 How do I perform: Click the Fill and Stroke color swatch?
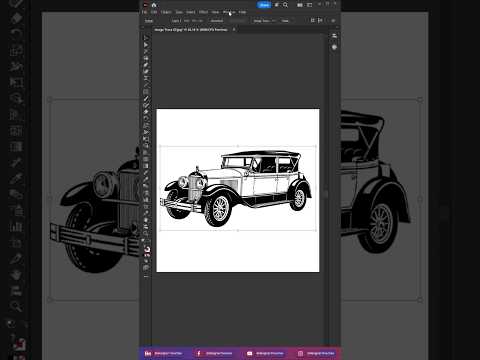(147, 250)
